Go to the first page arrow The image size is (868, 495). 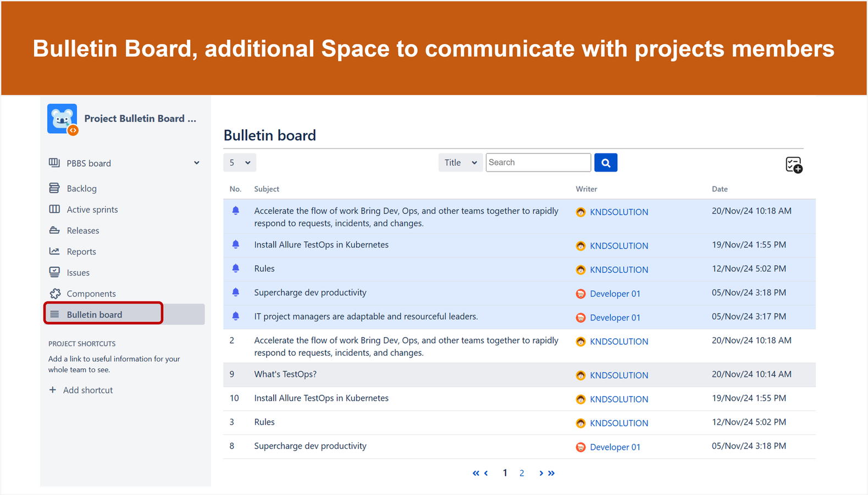point(476,473)
